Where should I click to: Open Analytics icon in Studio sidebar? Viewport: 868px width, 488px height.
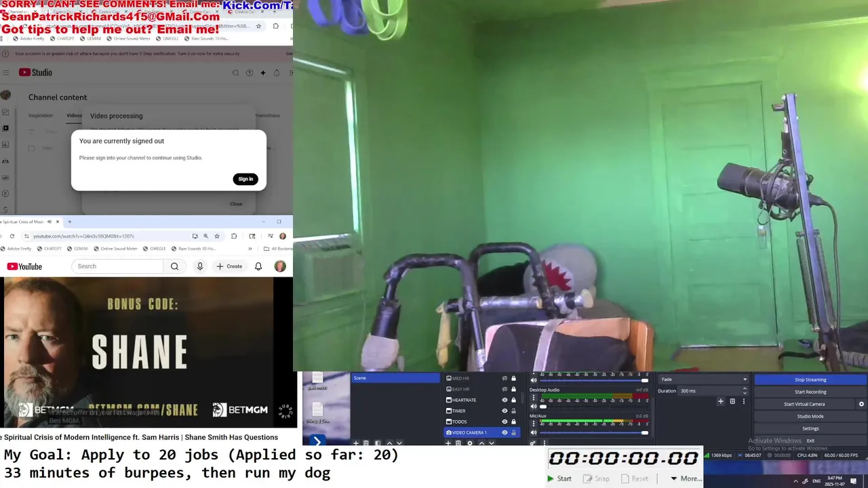point(6,144)
